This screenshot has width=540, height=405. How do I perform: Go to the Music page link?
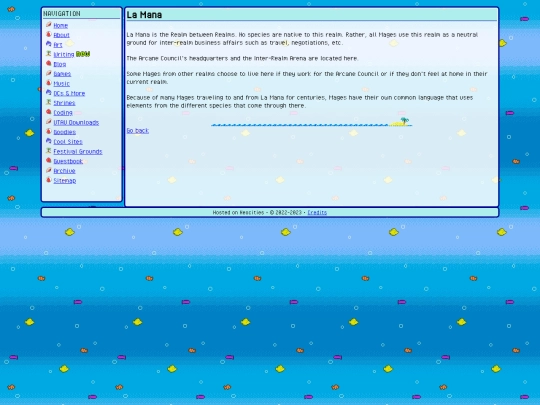pos(62,84)
